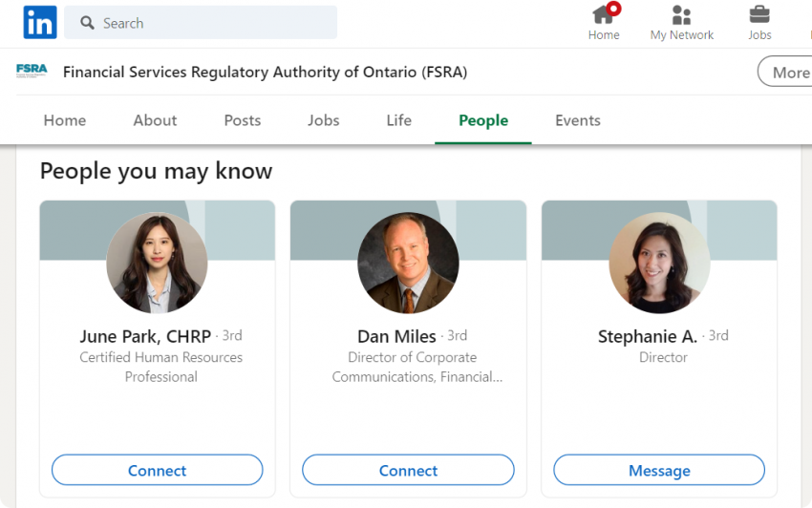Screen dimensions: 812x508
Task: Click the FSRA company logo
Action: [32, 71]
